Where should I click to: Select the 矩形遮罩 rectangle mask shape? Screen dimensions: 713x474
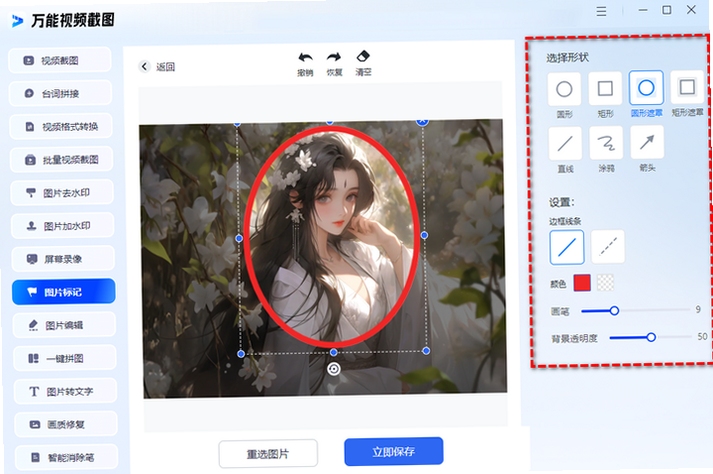click(x=687, y=86)
